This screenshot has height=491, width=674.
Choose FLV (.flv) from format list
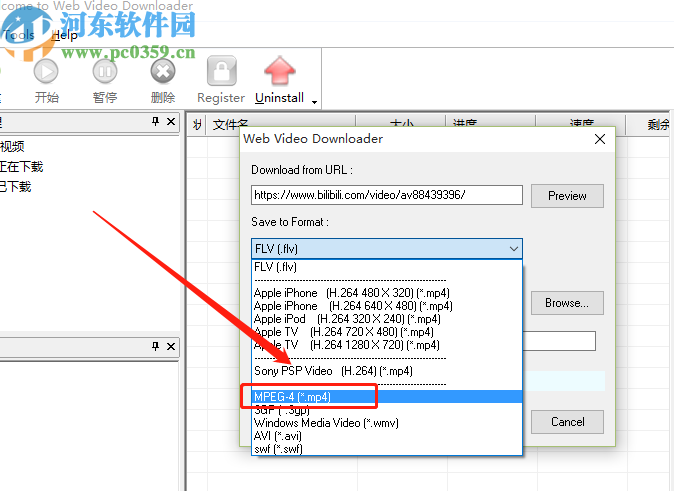[387, 267]
